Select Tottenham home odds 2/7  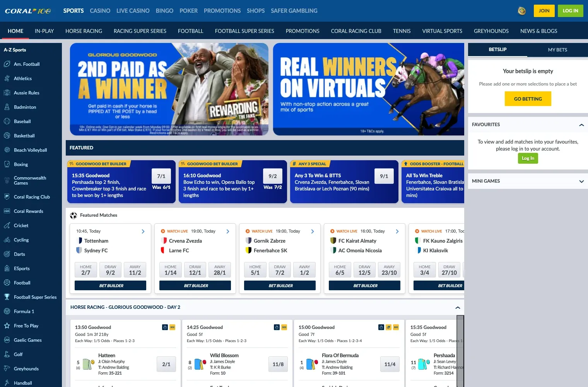point(86,270)
